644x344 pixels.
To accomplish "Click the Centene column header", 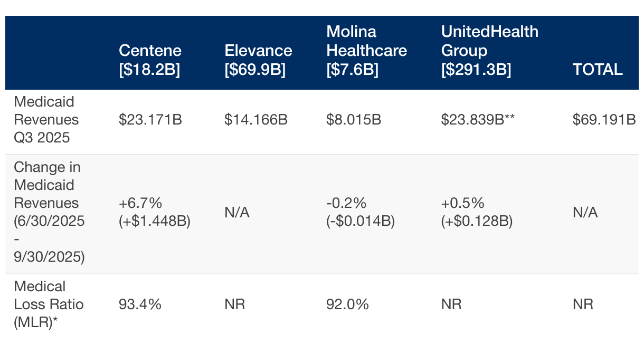I will (x=150, y=60).
